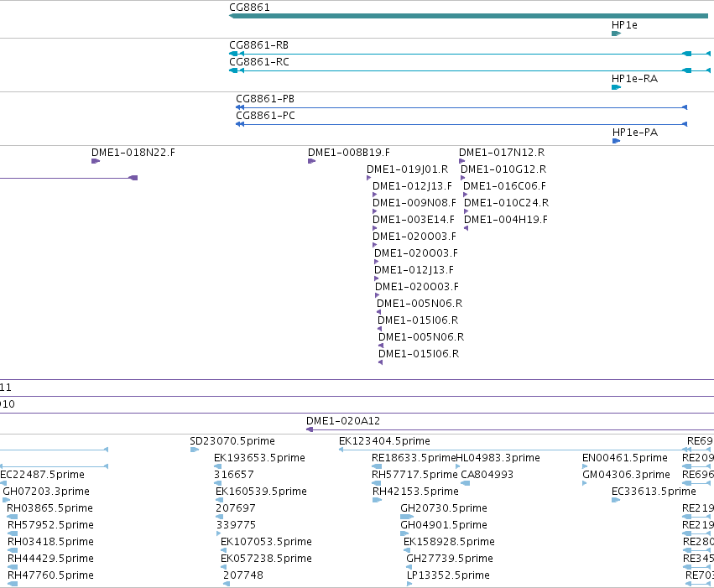This screenshot has width=714, height=588.
Task: Click the CG8861-PC protein label
Action: tap(265, 116)
